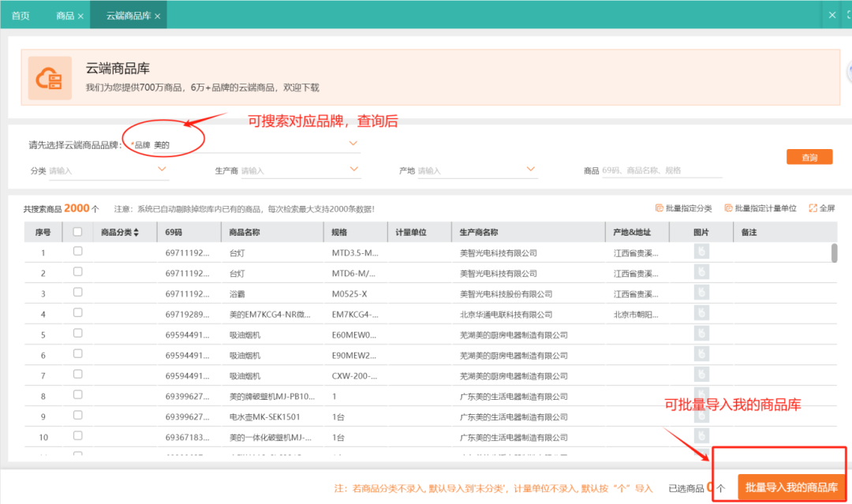Open image placeholder for row 3

(x=701, y=293)
